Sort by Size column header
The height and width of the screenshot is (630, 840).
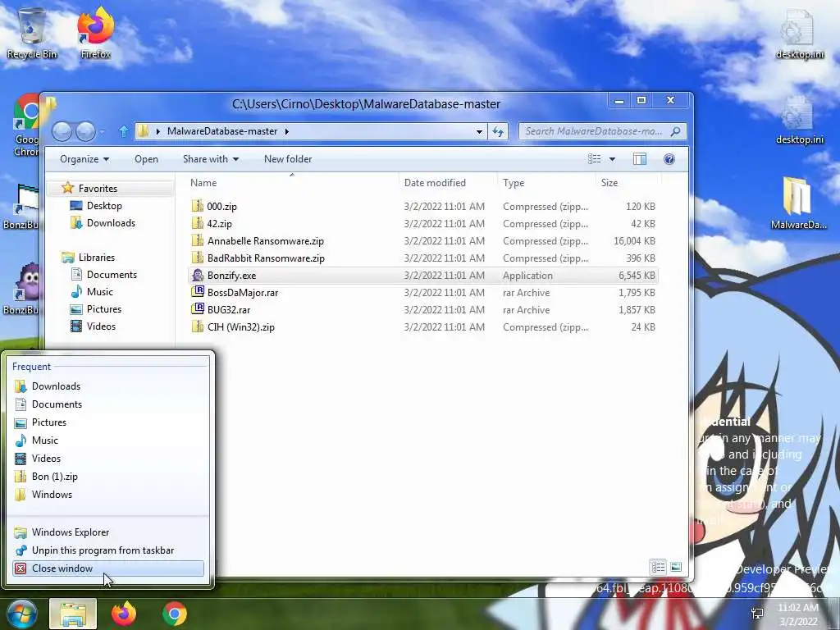click(x=628, y=183)
